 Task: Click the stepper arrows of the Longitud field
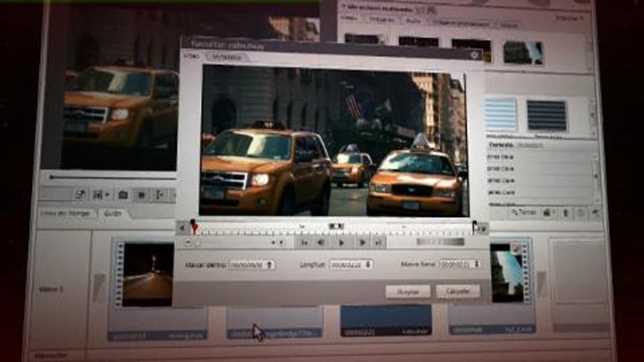pyautogui.click(x=369, y=264)
